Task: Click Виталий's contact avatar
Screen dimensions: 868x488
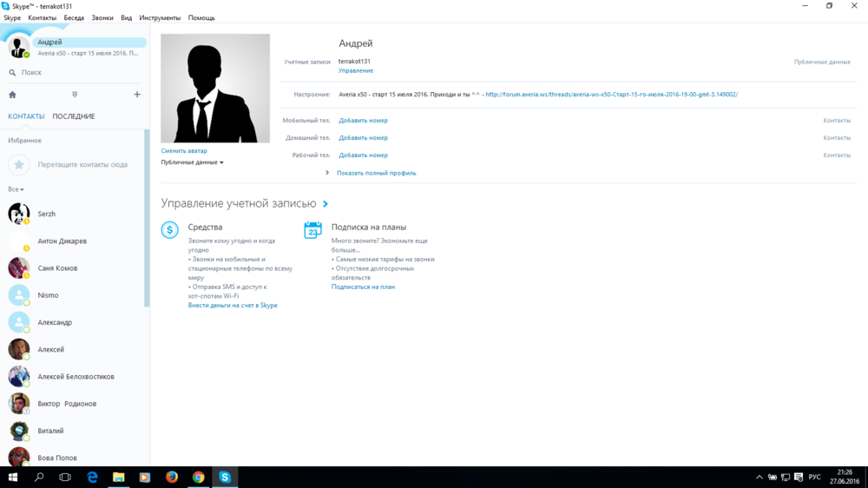Action: pyautogui.click(x=18, y=431)
